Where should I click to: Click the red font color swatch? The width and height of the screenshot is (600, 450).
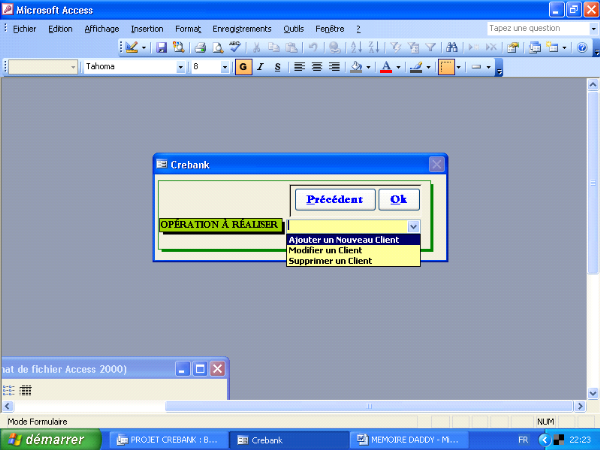(385, 67)
